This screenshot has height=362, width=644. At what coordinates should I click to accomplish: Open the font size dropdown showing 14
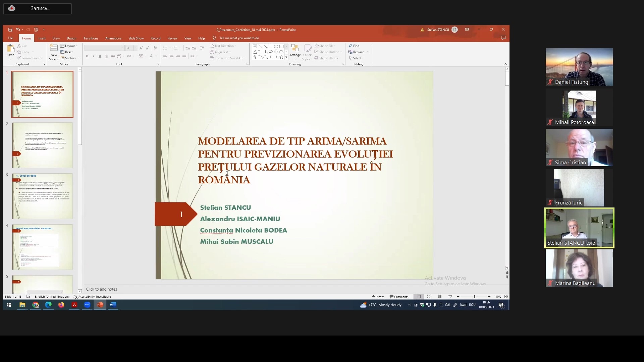point(135,48)
